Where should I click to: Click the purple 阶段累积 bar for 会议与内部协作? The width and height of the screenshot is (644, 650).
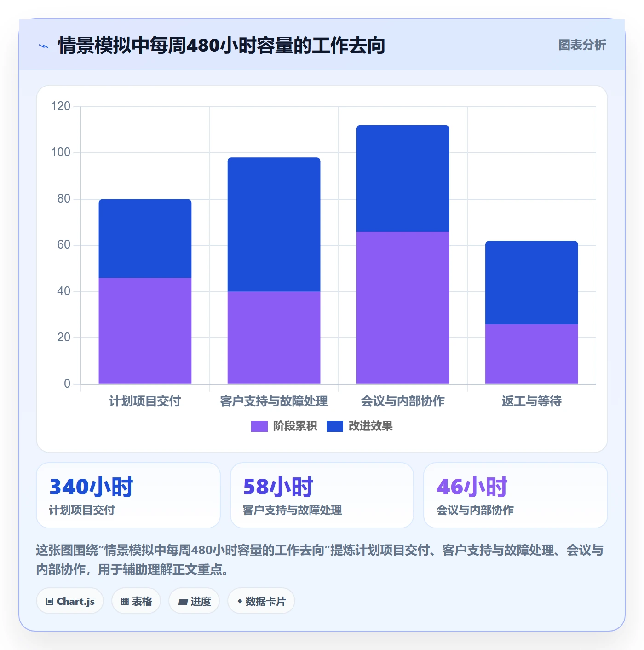click(402, 308)
